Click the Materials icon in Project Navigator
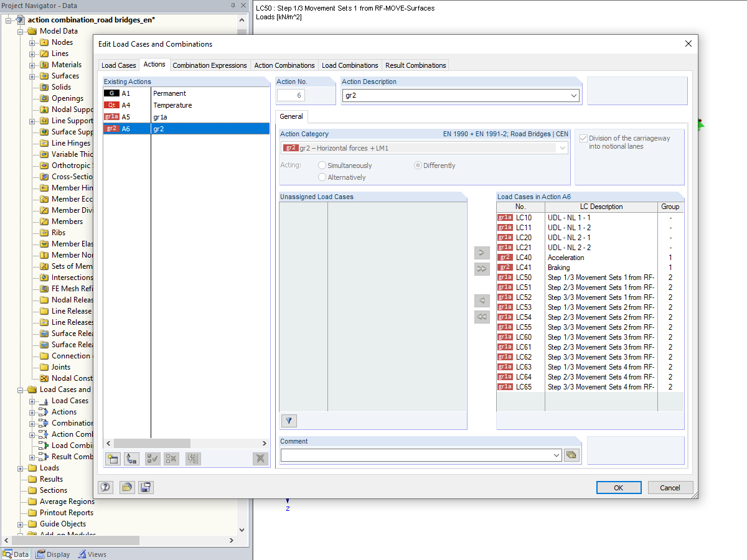Image resolution: width=747 pixels, height=560 pixels. pyautogui.click(x=44, y=65)
